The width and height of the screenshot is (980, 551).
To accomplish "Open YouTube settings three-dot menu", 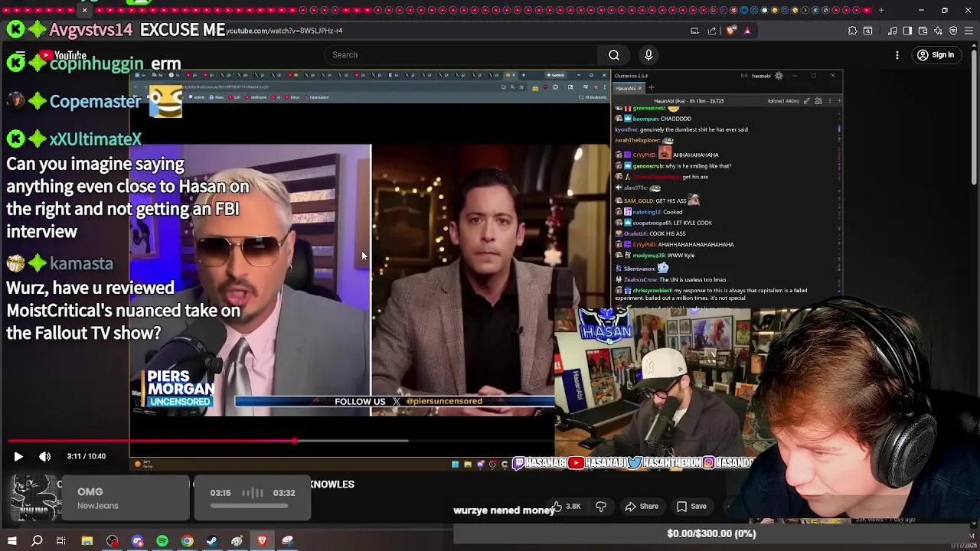I will [897, 55].
